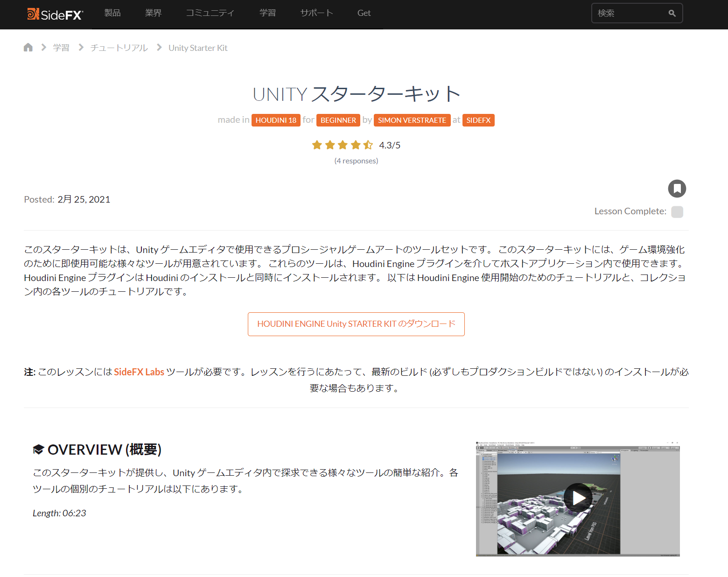728x577 pixels.
Task: Click the (4 responses) text
Action: [356, 161]
